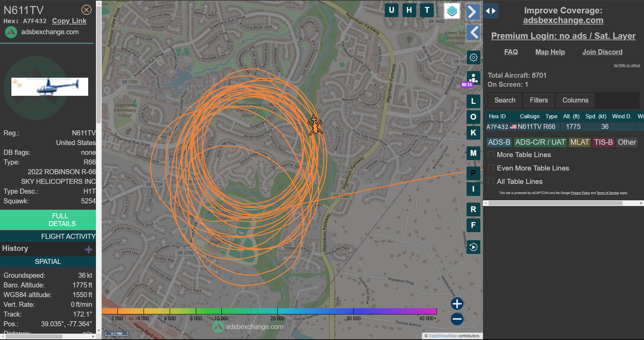Click the Copy Link link
644x340 pixels.
tap(69, 21)
